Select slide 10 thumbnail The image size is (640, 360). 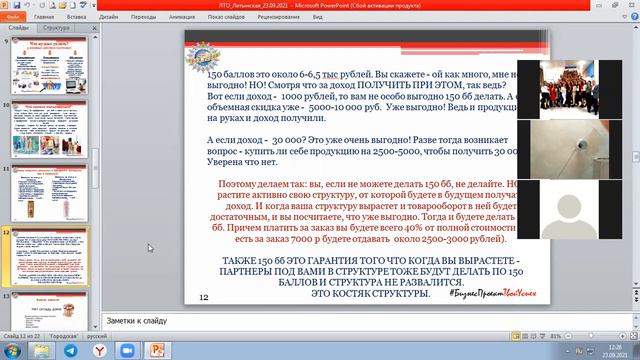[49, 129]
